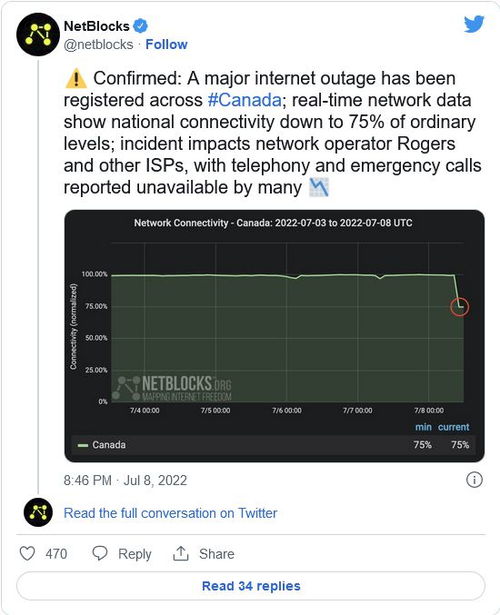Click the downward chart emoji after 'many'

[318, 187]
